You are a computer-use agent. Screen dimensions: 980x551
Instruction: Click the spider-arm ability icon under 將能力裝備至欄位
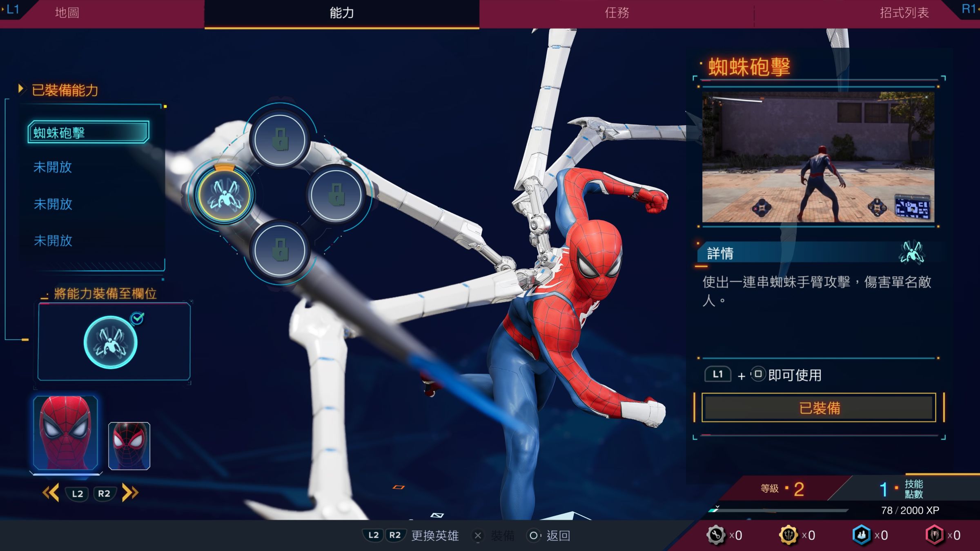click(x=110, y=342)
